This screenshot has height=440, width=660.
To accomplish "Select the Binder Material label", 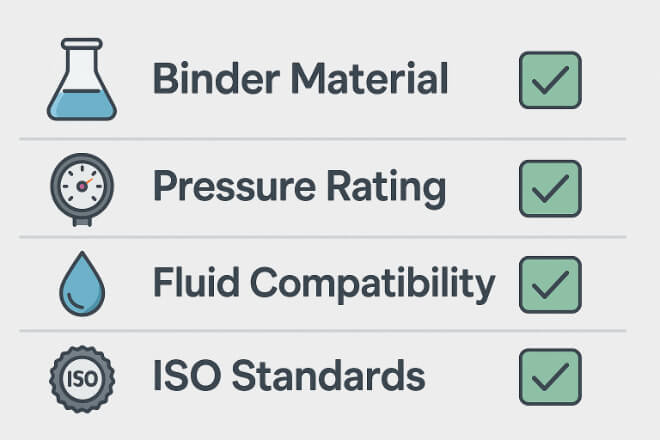I will pyautogui.click(x=300, y=78).
